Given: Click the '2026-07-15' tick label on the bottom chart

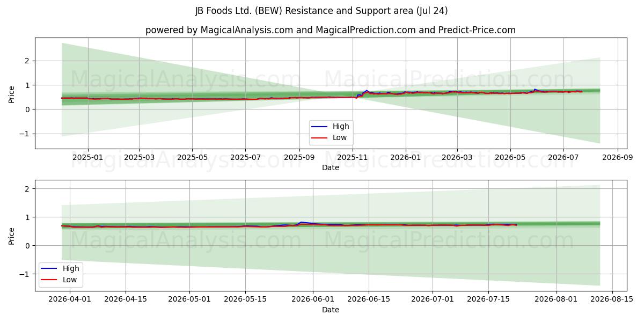Looking at the screenshot, I should click(x=488, y=300).
